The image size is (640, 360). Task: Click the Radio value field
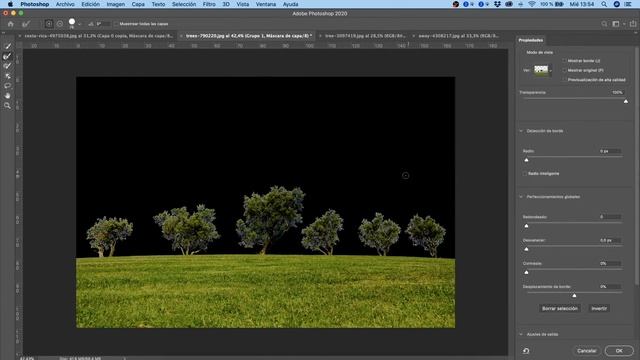610,151
